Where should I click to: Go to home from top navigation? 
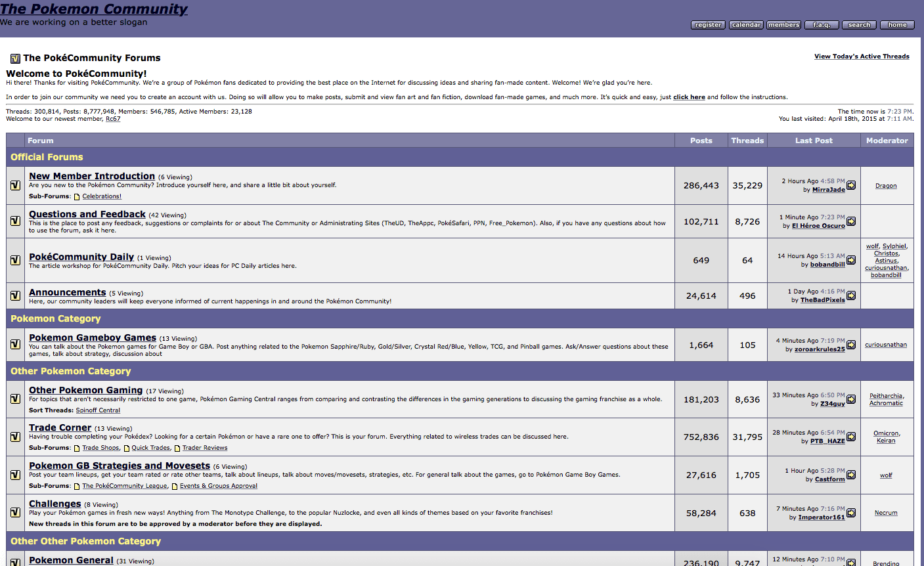click(x=897, y=25)
